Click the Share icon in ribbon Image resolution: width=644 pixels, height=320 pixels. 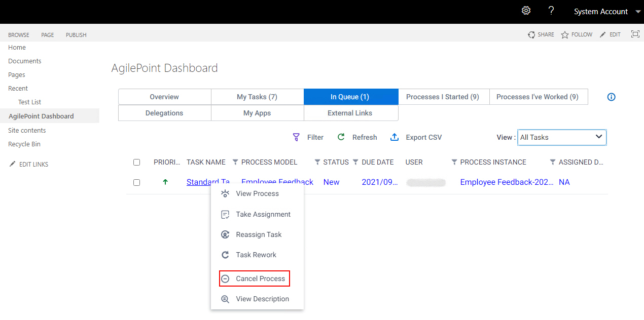531,35
